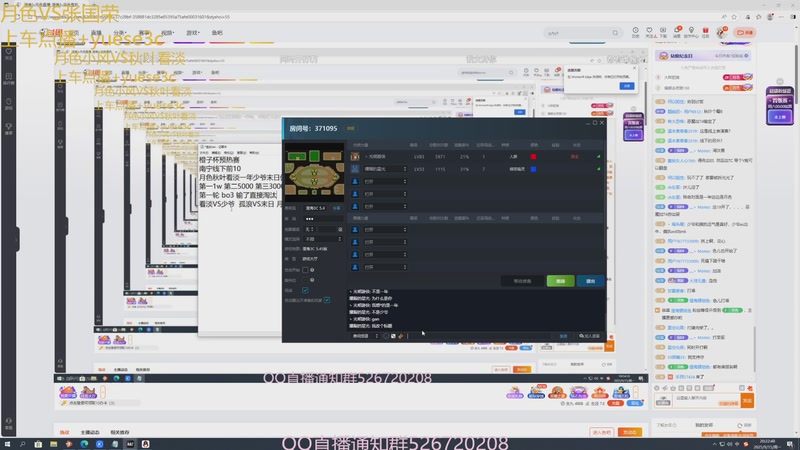Click the purple fan-badge promo banner on the right
Viewport: 800px width, 450px height.
pos(780,106)
